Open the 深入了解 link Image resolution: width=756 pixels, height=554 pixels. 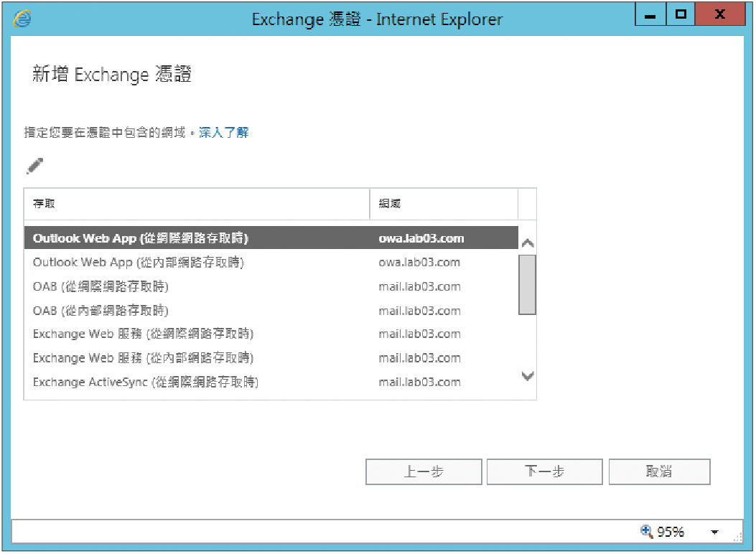[224, 133]
